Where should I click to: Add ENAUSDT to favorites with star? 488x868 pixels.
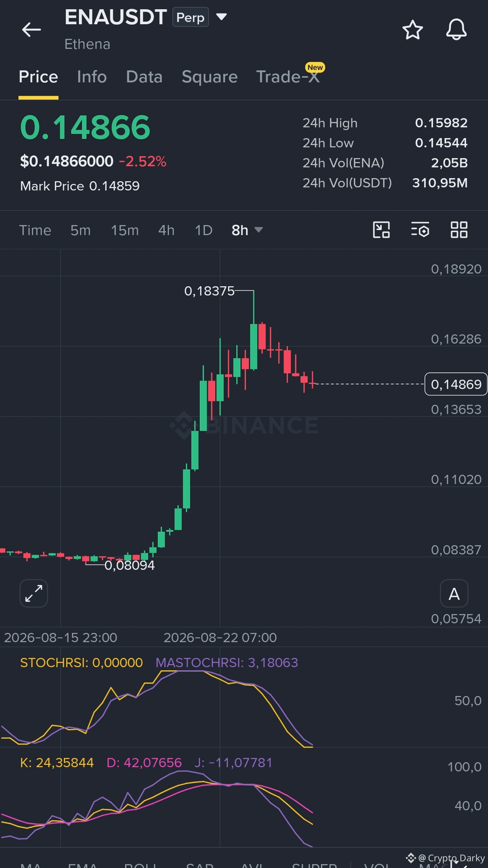(413, 30)
